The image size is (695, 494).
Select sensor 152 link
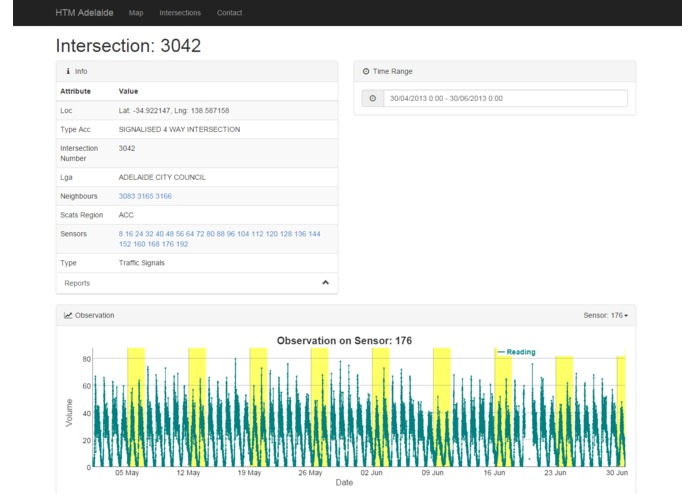click(x=125, y=244)
